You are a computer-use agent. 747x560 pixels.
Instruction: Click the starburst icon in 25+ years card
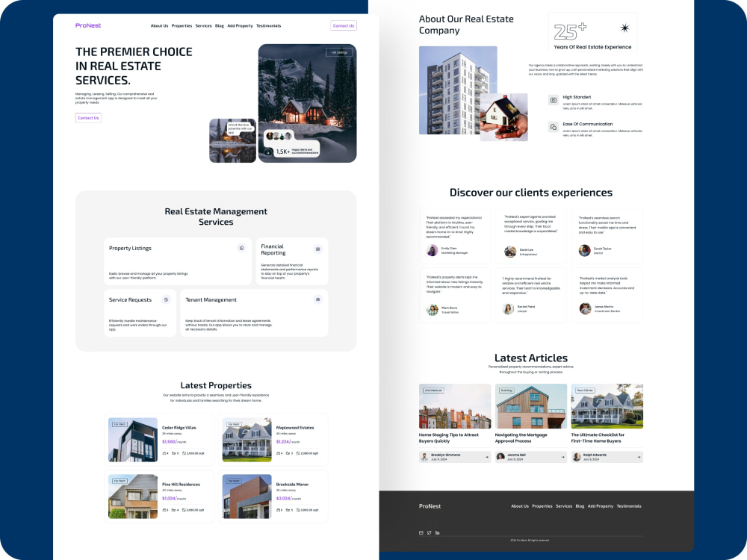(624, 28)
